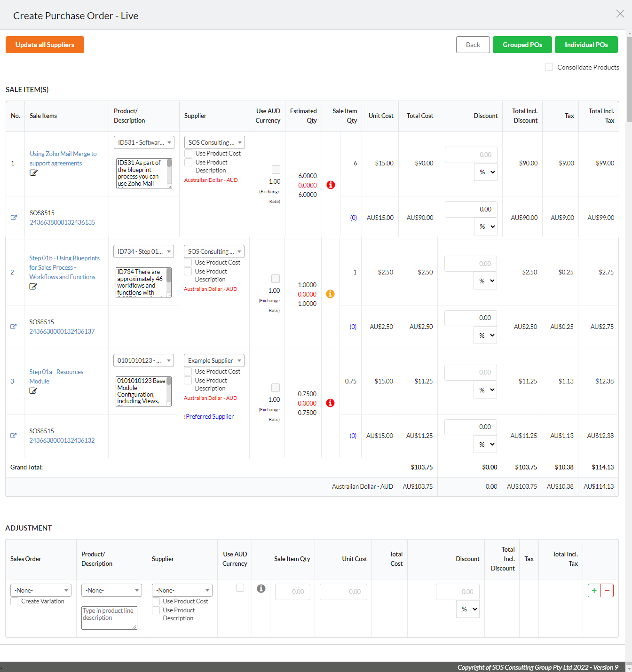The width and height of the screenshot is (632, 672).
Task: Expand the ID531 product dropdown
Action: coord(144,142)
